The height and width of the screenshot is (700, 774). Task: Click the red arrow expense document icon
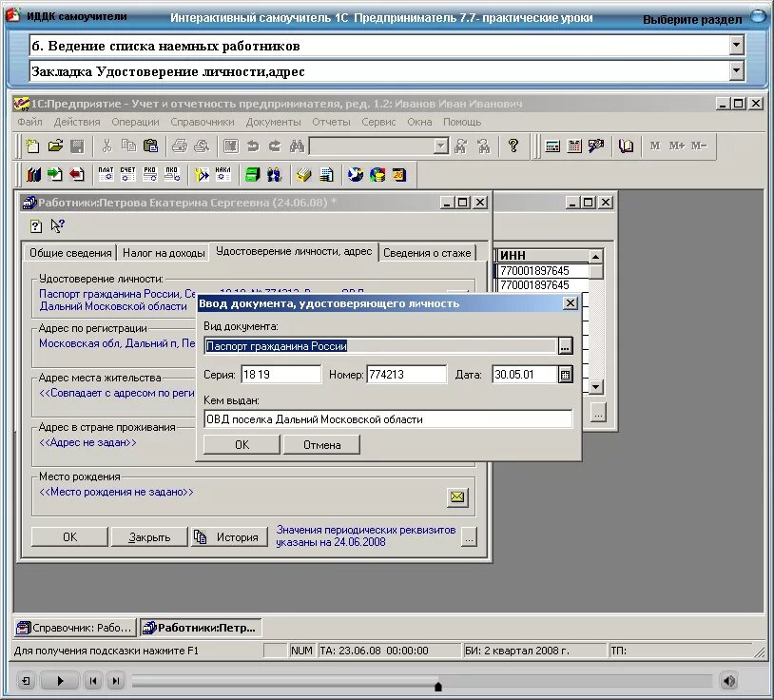76,175
